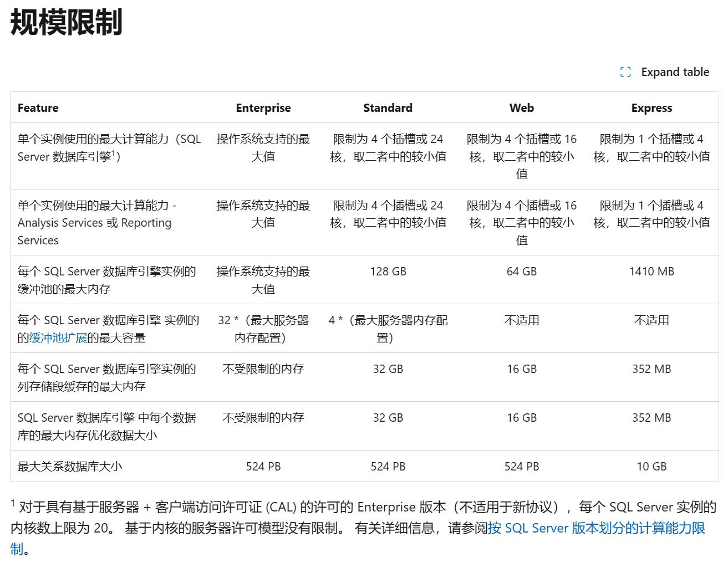This screenshot has width=728, height=563.
Task: Click 操作系统支持的最大值 in the 缓冲池的最大内存 row
Action: pyautogui.click(x=263, y=280)
